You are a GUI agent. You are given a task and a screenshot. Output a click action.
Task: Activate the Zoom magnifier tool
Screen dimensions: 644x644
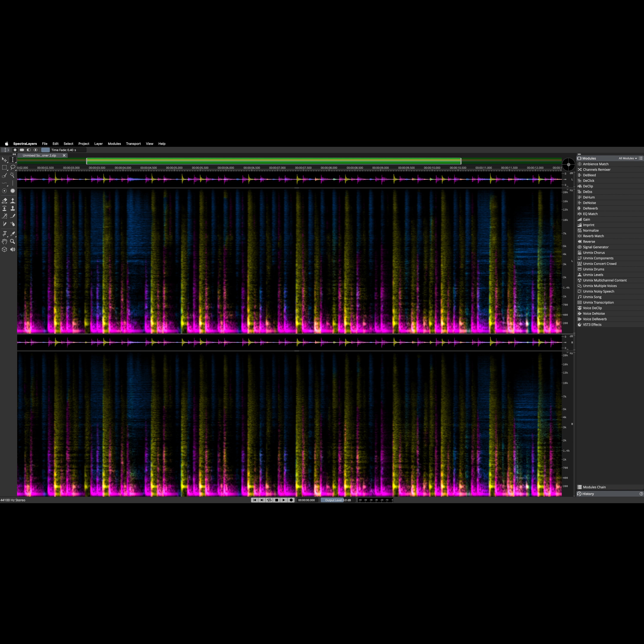pyautogui.click(x=13, y=242)
